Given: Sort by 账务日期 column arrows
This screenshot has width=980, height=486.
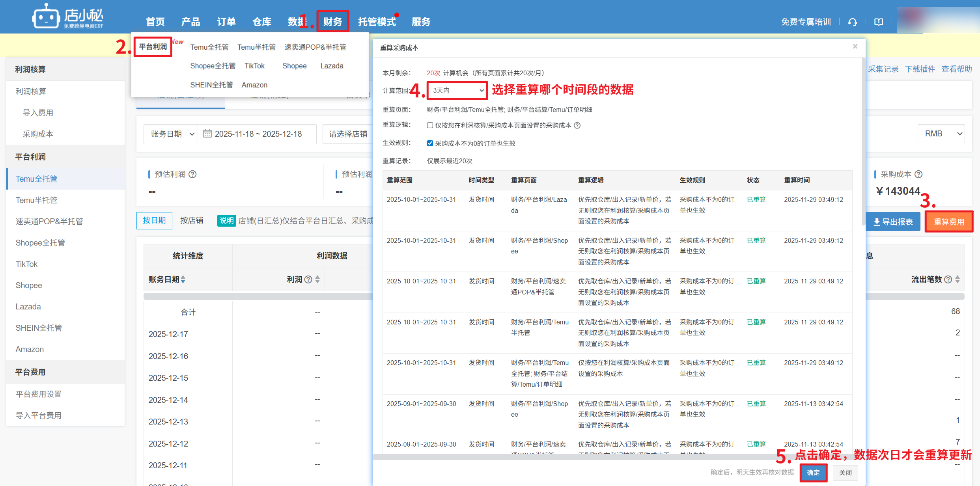Looking at the screenshot, I should (183, 279).
